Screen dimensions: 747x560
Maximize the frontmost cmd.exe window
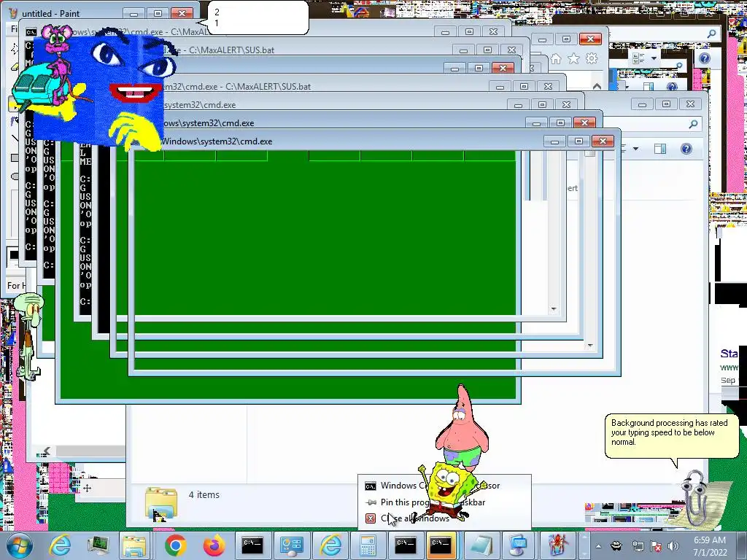point(578,141)
